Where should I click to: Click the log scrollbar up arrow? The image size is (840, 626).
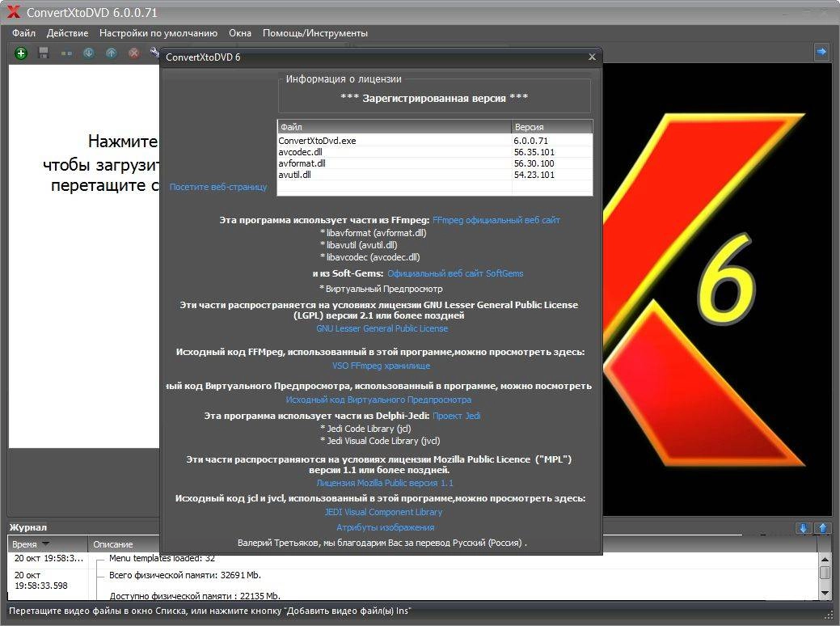point(825,559)
